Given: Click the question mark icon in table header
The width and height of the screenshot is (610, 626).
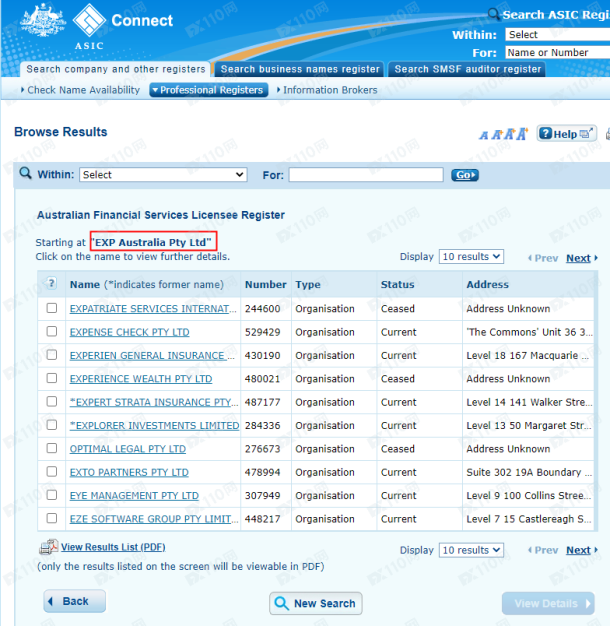Looking at the screenshot, I should tap(51, 283).
